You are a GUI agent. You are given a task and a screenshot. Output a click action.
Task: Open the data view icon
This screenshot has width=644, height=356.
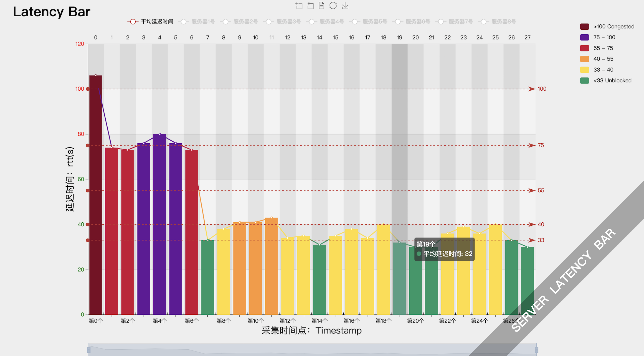coord(321,6)
